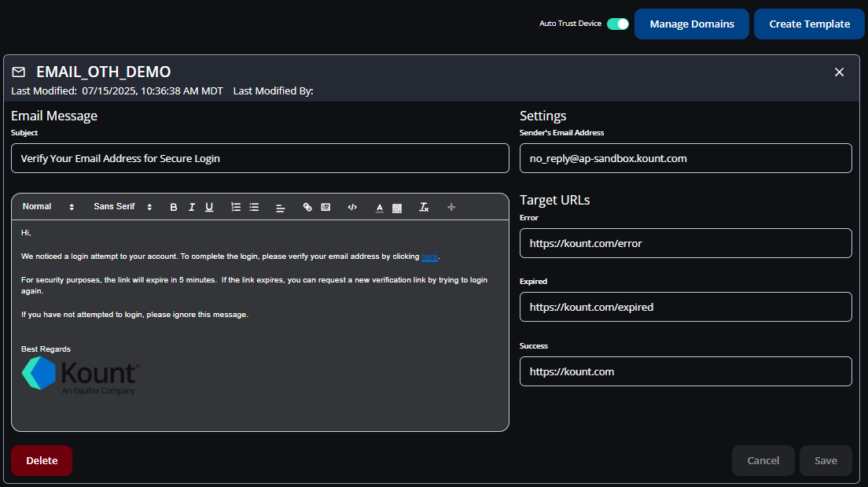Cancel the template edits
The image size is (868, 487).
pos(763,460)
